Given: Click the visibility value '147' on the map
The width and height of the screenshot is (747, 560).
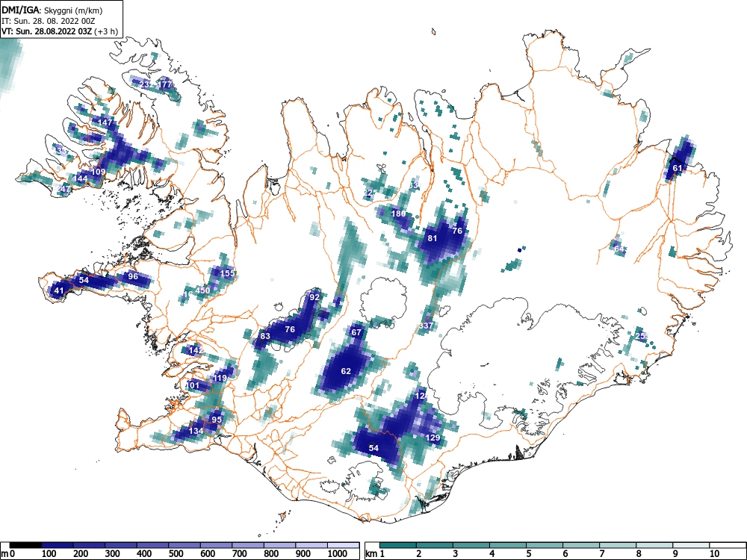Looking at the screenshot, I should 105,122.
